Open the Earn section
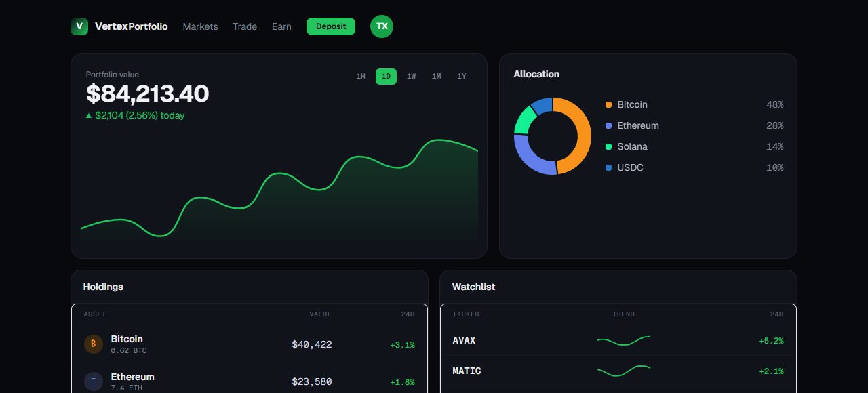The height and width of the screenshot is (393, 868). 281,26
